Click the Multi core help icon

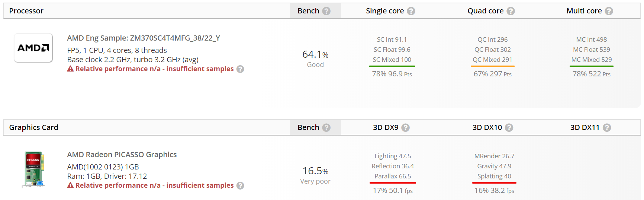point(609,11)
